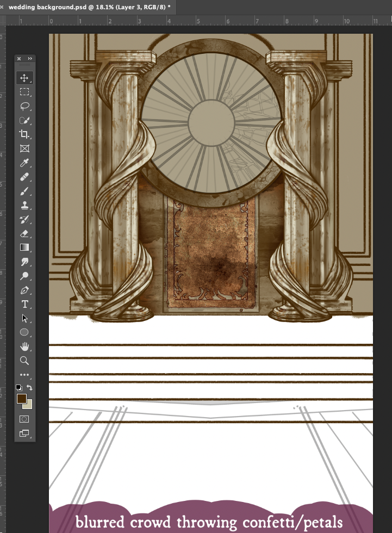Expand tools panel to two columns
392x533 pixels.
pos(30,59)
